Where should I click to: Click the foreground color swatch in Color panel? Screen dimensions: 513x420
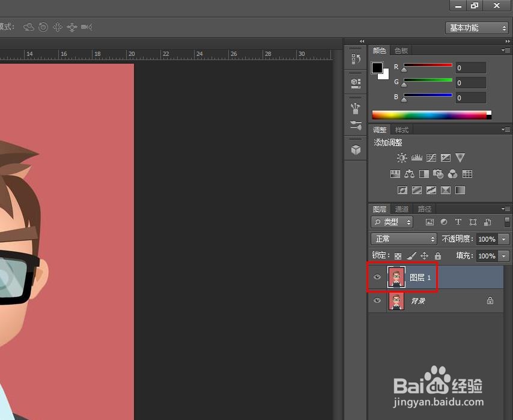point(377,68)
